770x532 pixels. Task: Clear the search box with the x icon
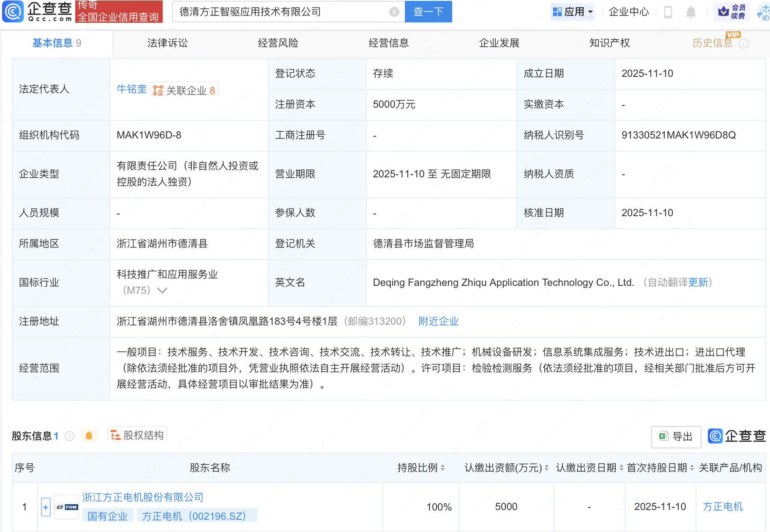(394, 11)
